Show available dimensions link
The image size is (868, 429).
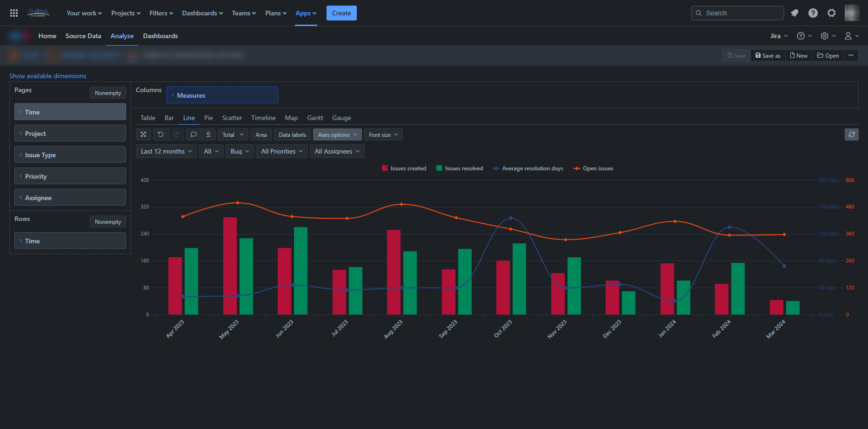pos(47,76)
